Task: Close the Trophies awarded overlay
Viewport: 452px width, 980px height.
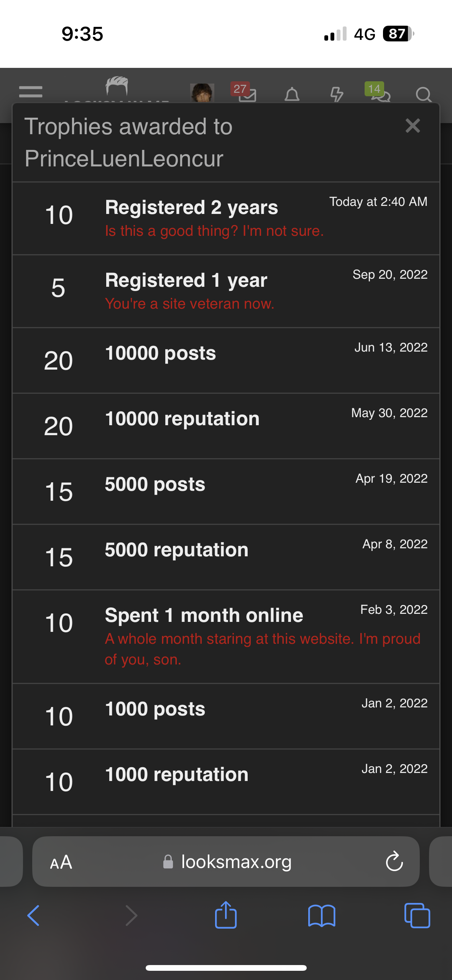Action: (x=413, y=126)
